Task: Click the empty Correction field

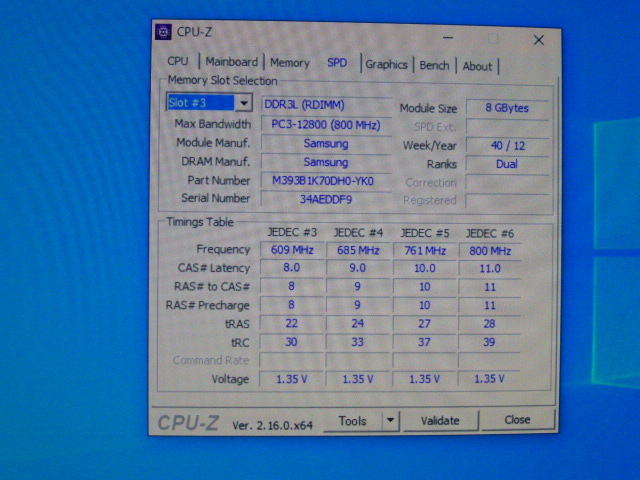Action: [507, 183]
